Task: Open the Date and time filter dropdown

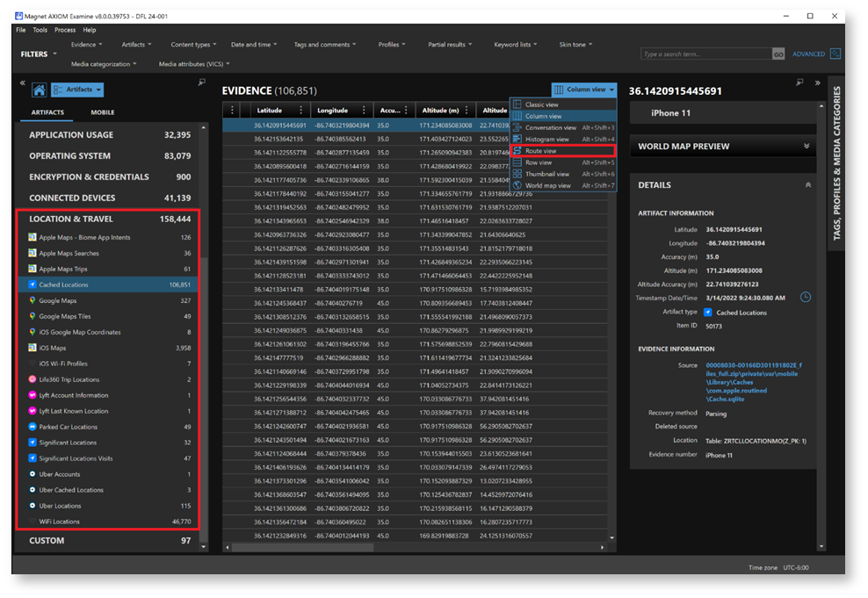Action: coord(254,45)
